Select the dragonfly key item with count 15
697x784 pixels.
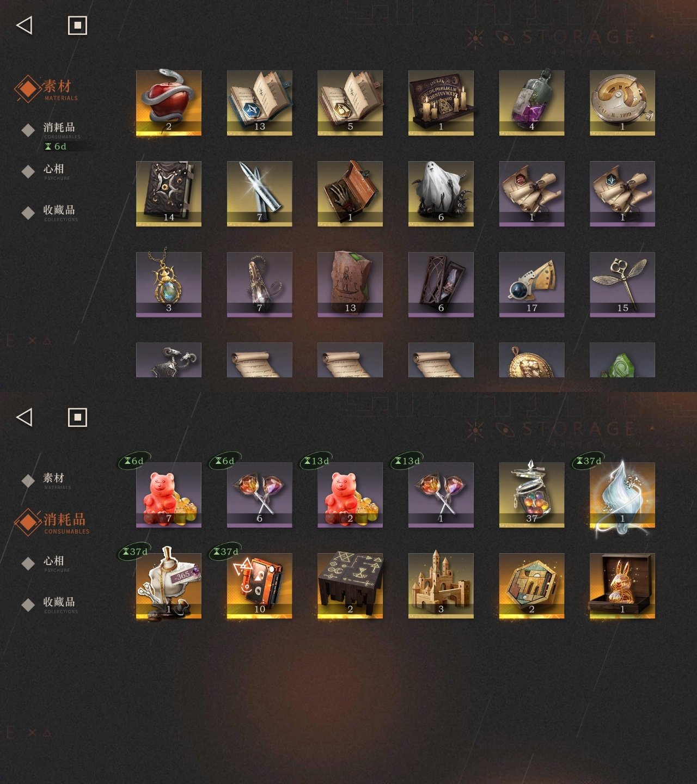(x=622, y=285)
